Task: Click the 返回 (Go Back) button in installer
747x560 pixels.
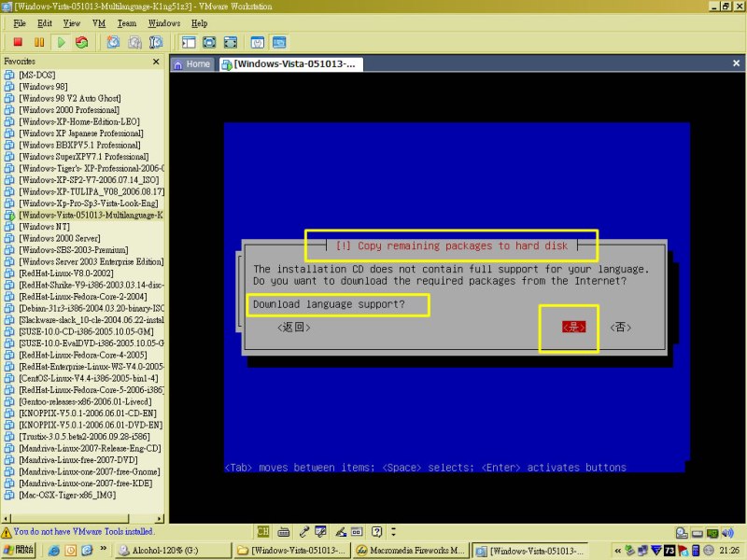Action: coord(294,328)
